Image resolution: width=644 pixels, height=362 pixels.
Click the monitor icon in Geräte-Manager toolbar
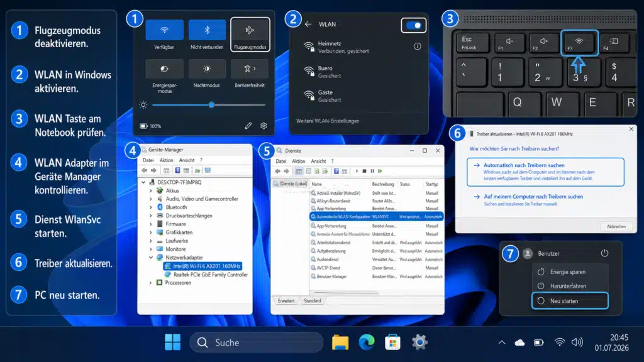coord(208,170)
